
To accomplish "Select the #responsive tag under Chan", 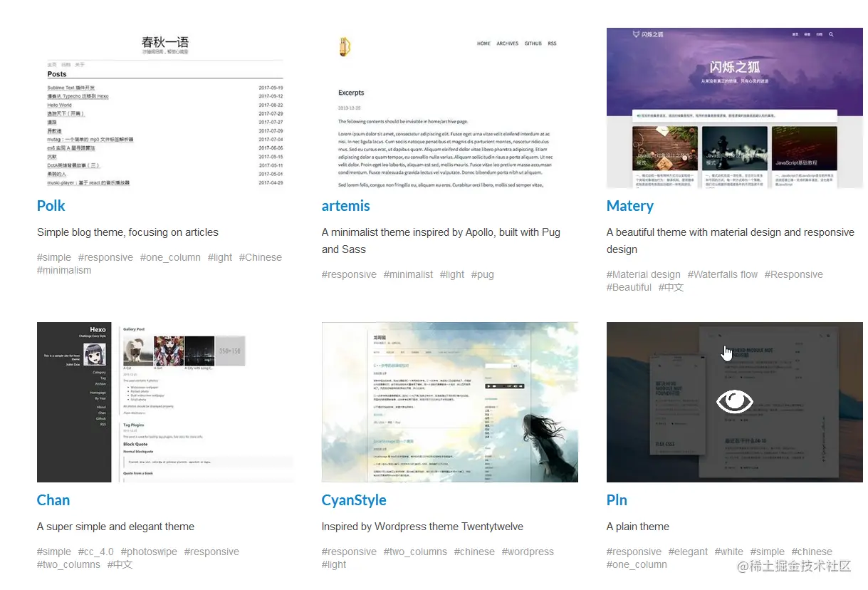I will [211, 552].
